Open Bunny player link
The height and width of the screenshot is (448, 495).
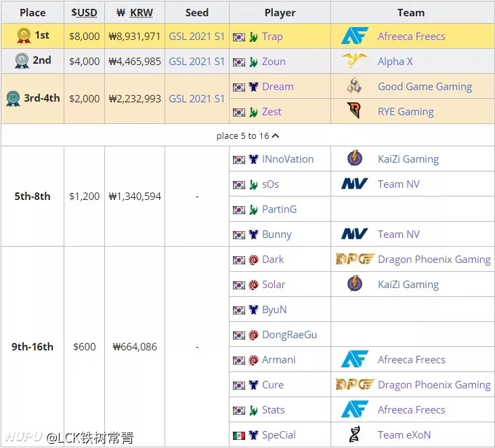coord(276,235)
